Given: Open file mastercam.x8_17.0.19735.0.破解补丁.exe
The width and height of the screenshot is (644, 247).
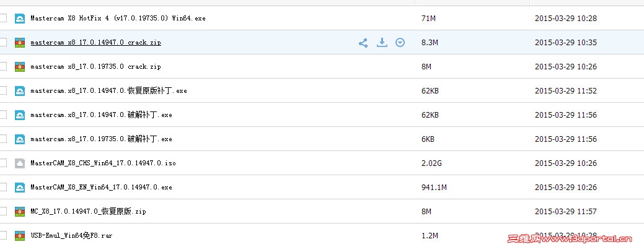Looking at the screenshot, I should (x=101, y=139).
